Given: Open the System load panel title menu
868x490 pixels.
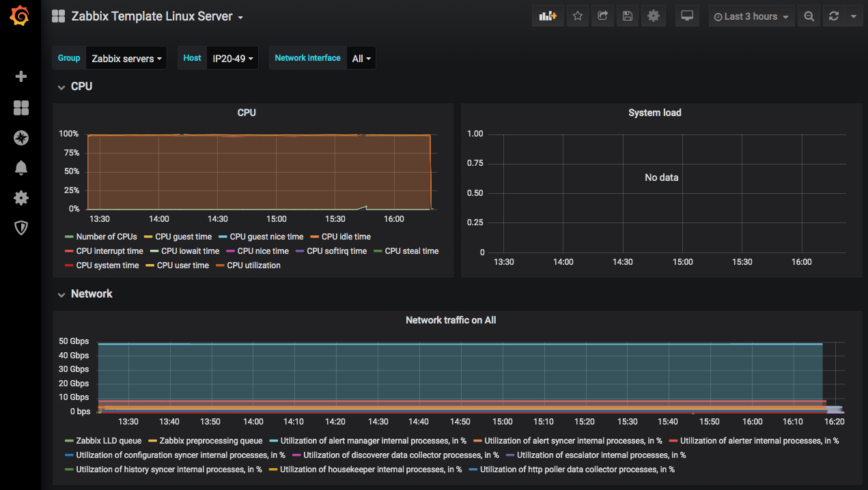Looking at the screenshot, I should 655,113.
